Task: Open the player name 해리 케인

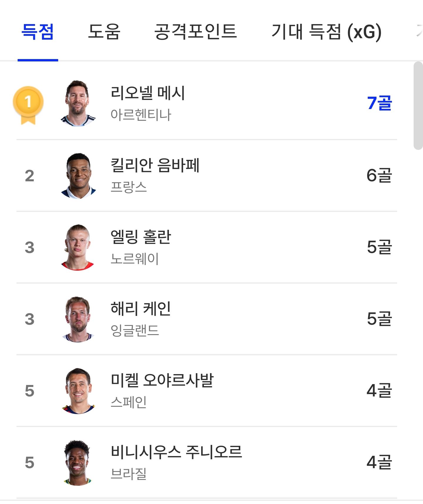Action: (x=141, y=309)
